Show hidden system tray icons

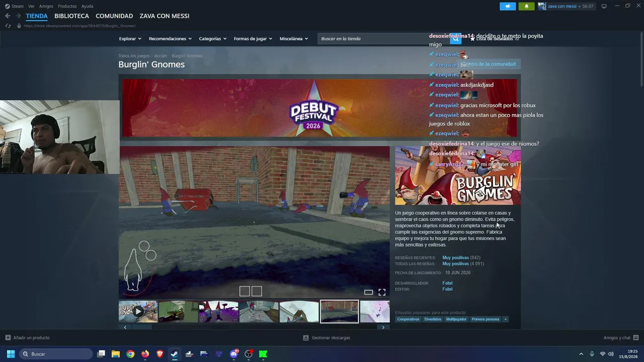(x=581, y=354)
